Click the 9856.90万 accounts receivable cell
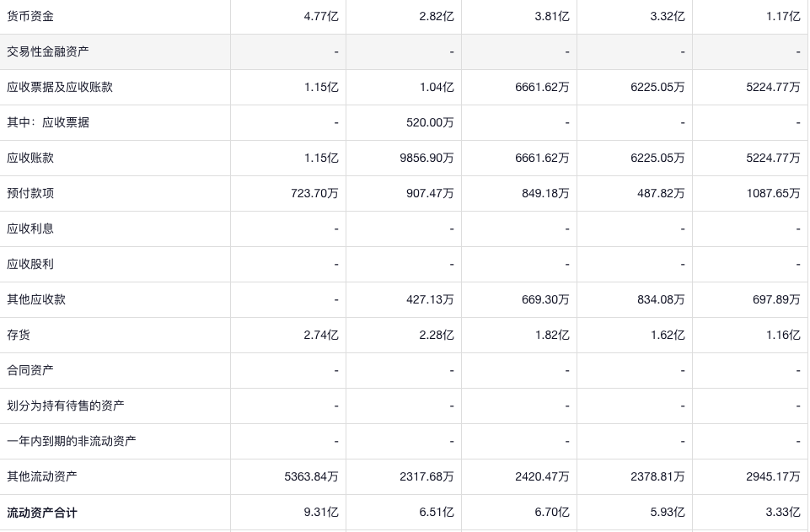The width and height of the screenshot is (810, 532). pos(426,158)
